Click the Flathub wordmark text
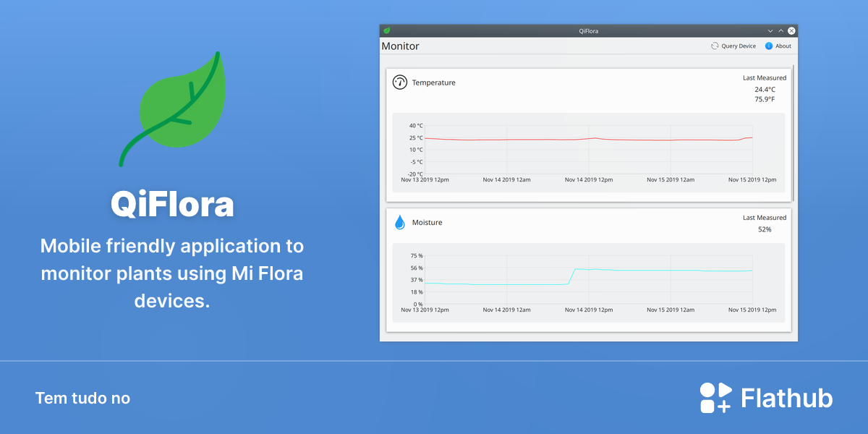This screenshot has height=434, width=868. [787, 399]
